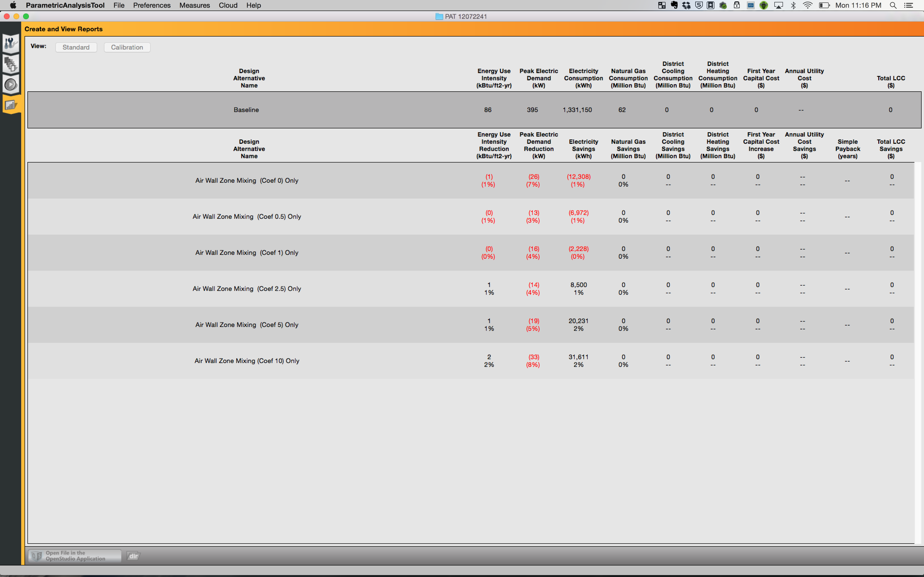Viewport: 924px width, 577px height.
Task: Open the Notification Center list icon
Action: pos(909,5)
